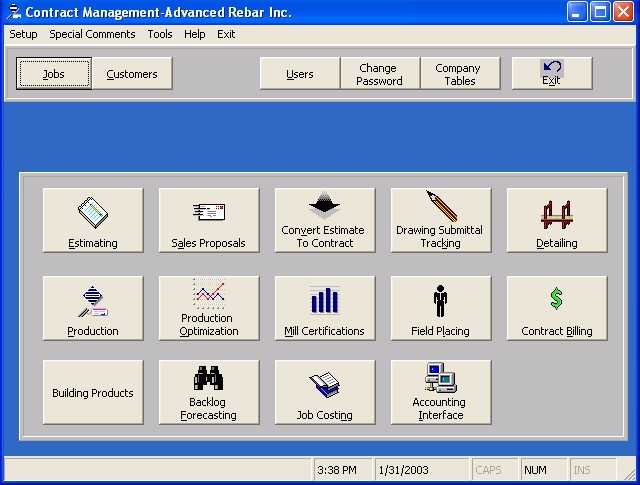Open Production Optimization chart icon

tap(209, 294)
